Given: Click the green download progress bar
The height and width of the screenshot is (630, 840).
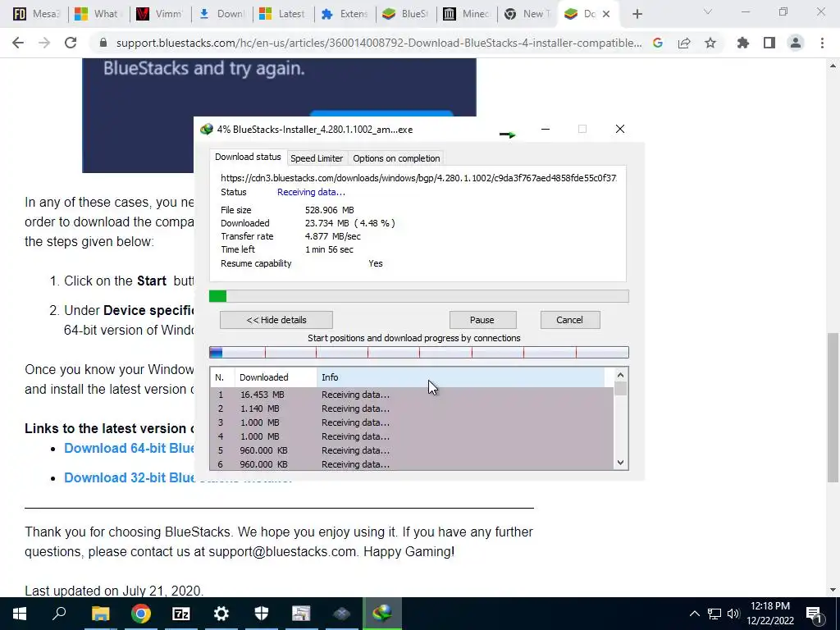Looking at the screenshot, I should 419,296.
